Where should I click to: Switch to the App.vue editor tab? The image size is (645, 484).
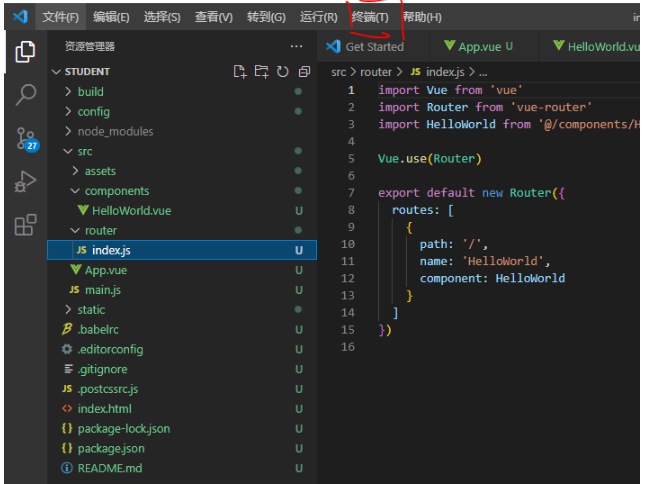coord(478,46)
